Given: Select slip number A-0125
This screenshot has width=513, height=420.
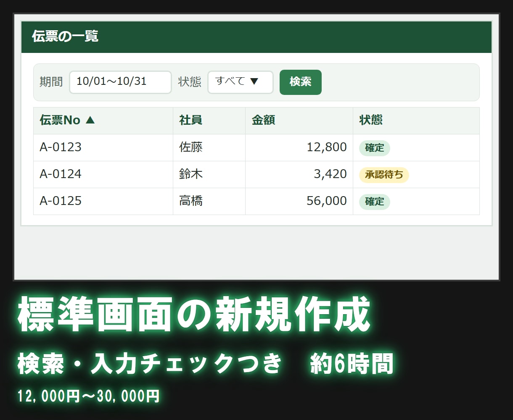Looking at the screenshot, I should 61,201.
